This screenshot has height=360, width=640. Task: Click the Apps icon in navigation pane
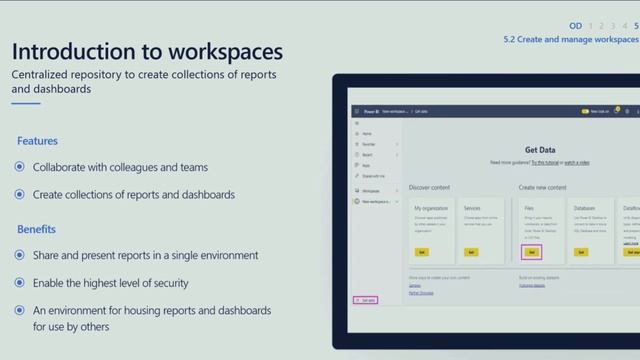click(x=357, y=165)
